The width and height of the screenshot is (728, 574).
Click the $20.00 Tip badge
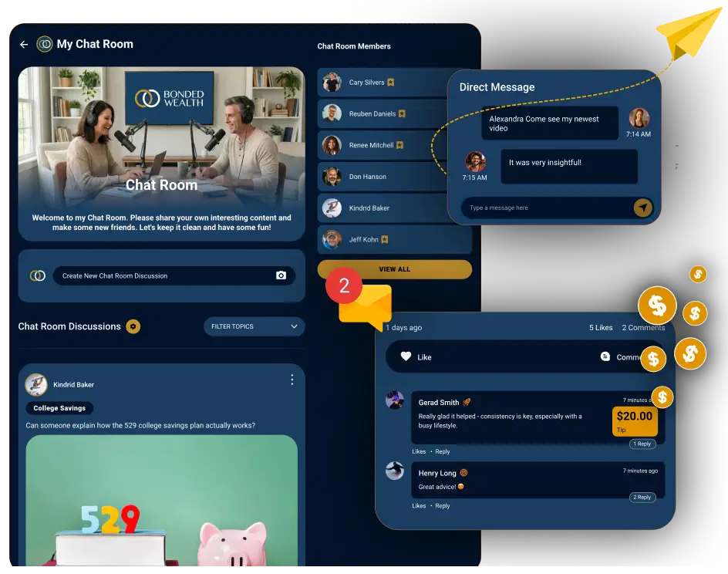click(x=635, y=421)
